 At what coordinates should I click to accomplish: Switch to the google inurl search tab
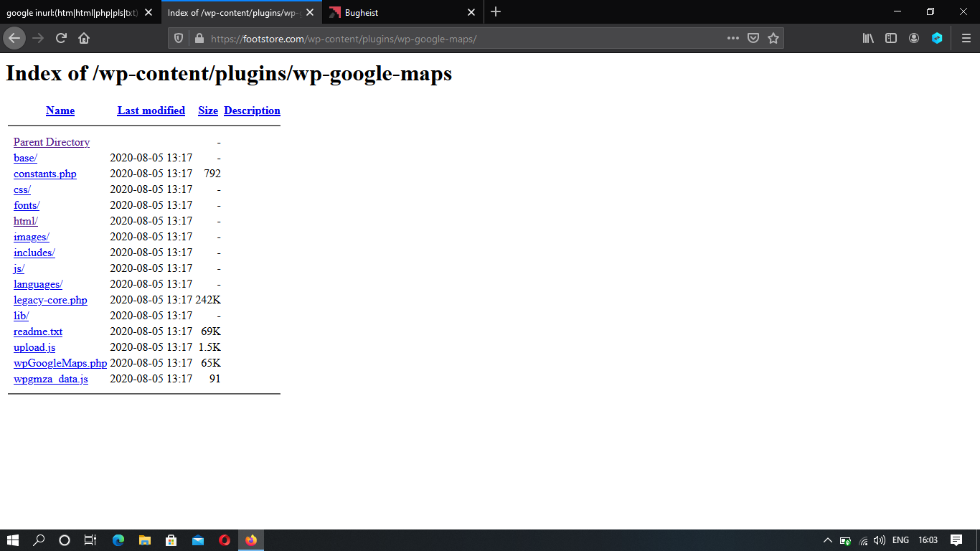point(72,12)
